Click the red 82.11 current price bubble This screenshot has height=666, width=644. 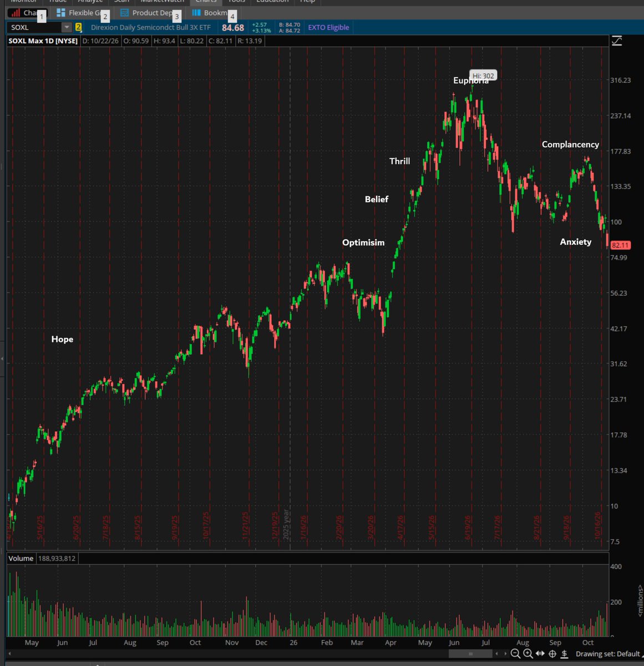click(620, 245)
